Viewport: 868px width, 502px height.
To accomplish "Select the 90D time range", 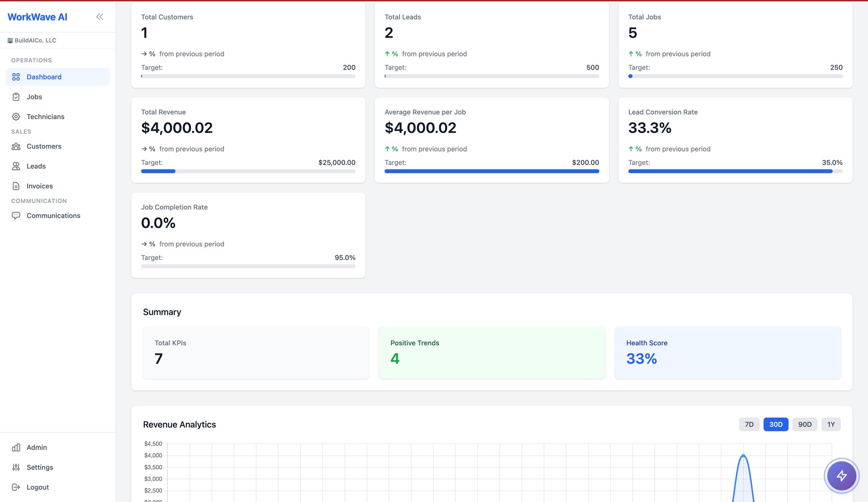I will click(805, 425).
